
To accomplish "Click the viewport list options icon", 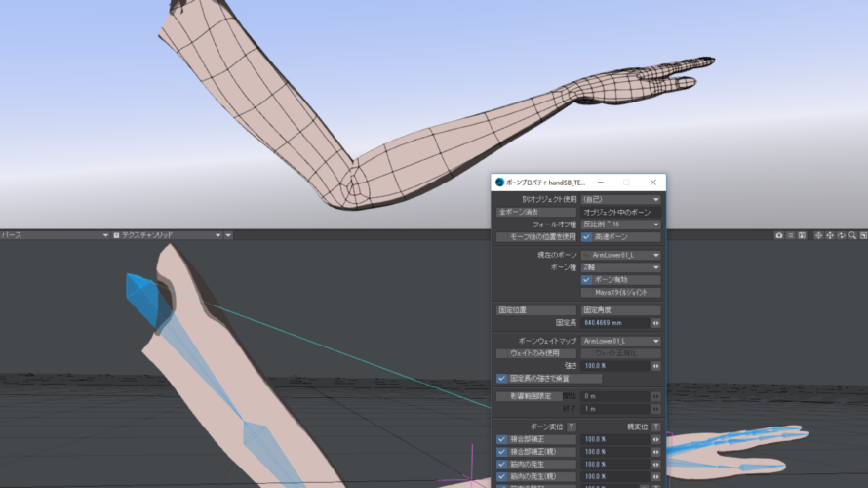I will pyautogui.click(x=791, y=235).
